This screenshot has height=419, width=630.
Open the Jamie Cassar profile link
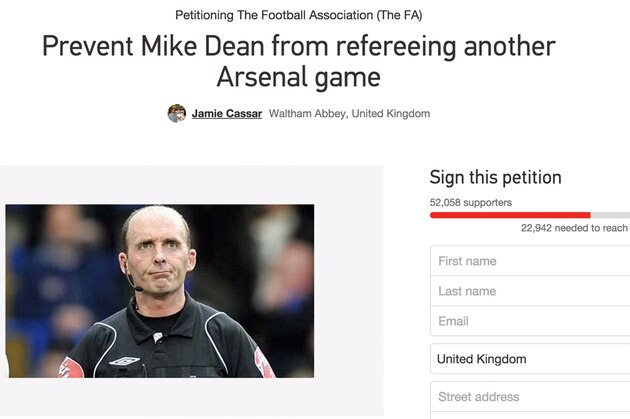coord(227,114)
